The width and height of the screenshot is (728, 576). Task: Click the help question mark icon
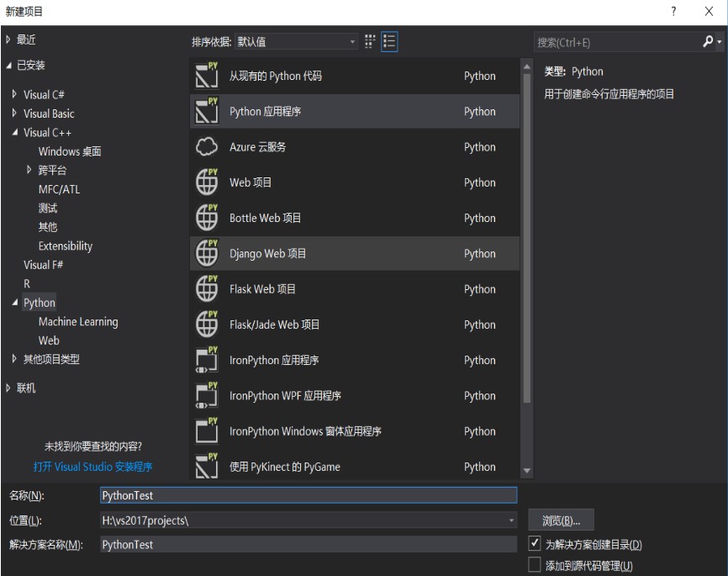pos(673,11)
